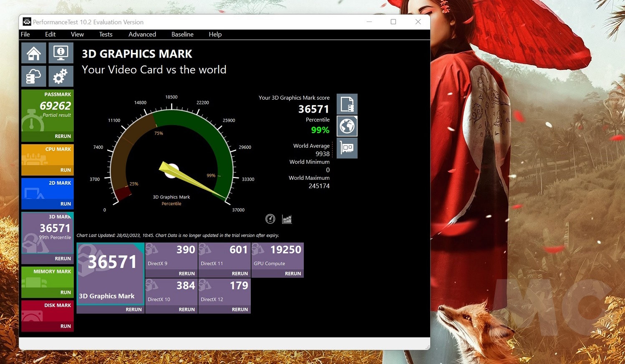Rerun the GPU Compute test
The height and width of the screenshot is (364, 625).
click(292, 274)
